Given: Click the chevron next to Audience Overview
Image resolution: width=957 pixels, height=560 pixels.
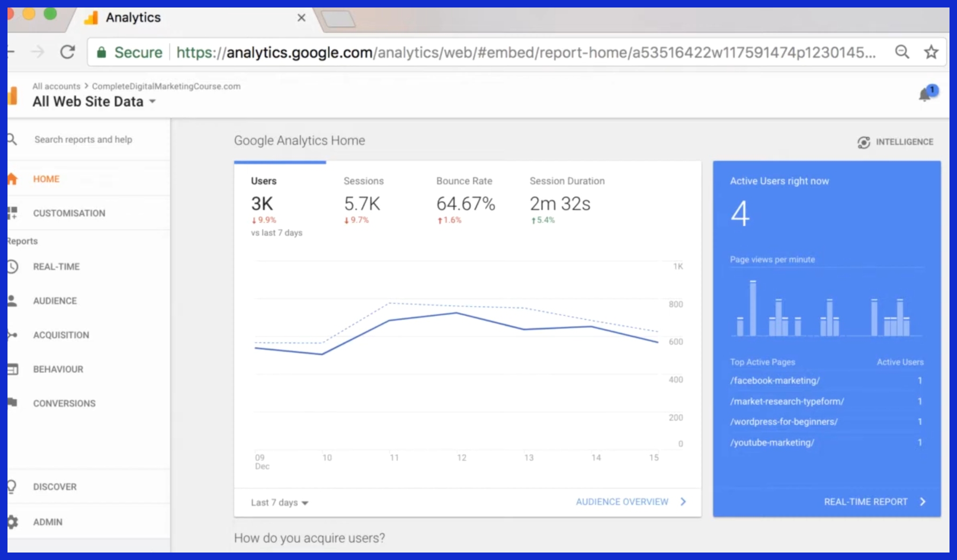Looking at the screenshot, I should click(683, 502).
